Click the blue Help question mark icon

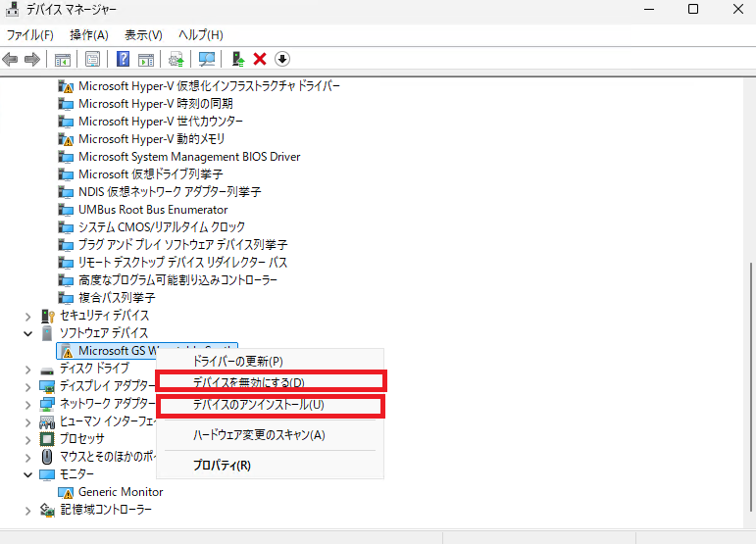[x=123, y=59]
